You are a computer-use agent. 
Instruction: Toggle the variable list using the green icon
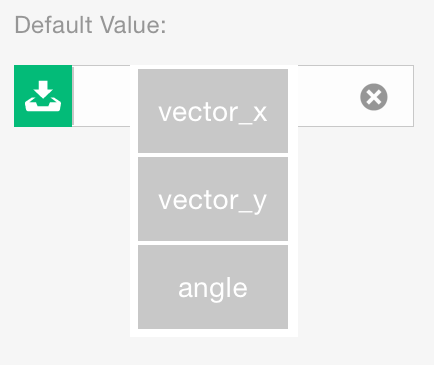coord(43,96)
